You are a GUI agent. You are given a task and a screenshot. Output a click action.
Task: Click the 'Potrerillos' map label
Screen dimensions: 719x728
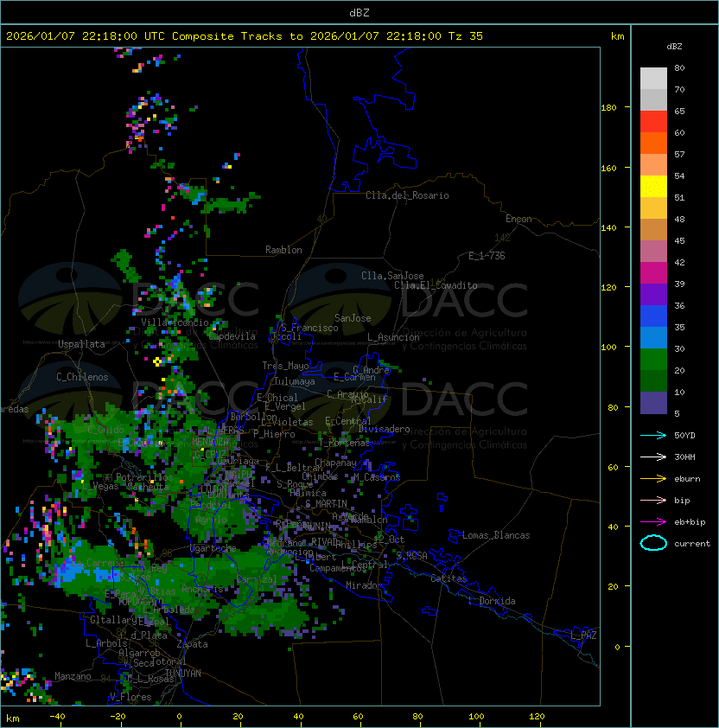tap(144, 477)
